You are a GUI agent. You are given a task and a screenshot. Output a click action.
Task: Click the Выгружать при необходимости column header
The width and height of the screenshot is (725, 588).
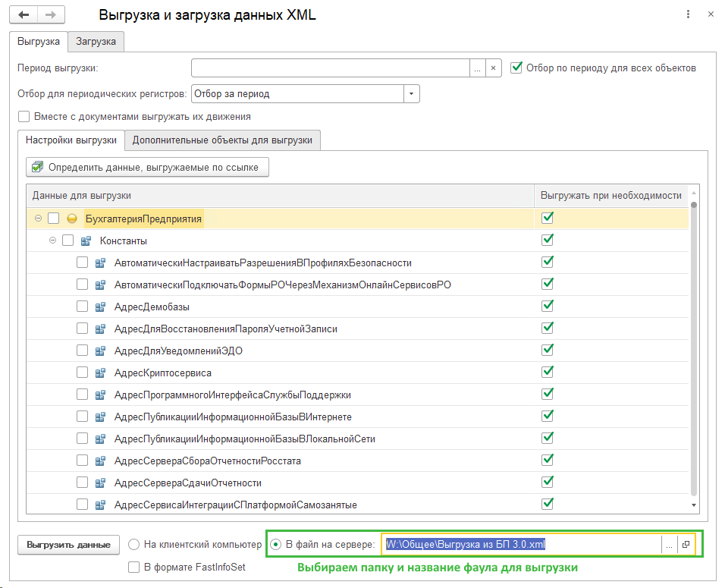[x=611, y=196]
